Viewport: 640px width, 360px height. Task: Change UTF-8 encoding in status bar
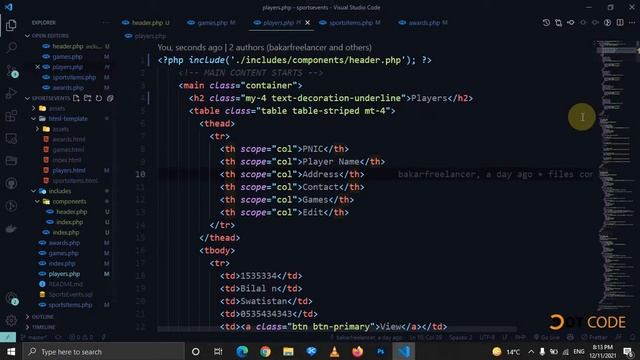487,337
